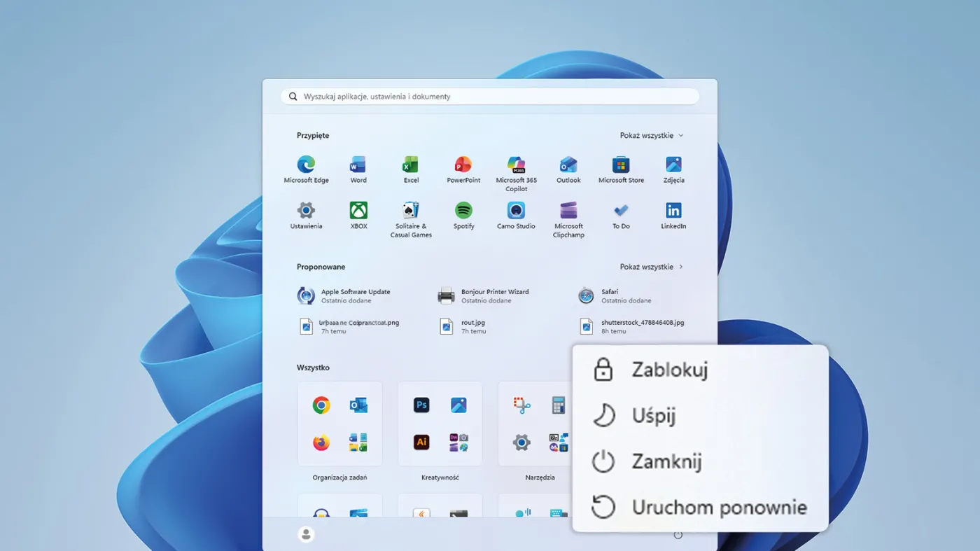This screenshot has width=980, height=551.
Task: Expand more apps tile in Organizacja zadań folder
Action: [x=358, y=442]
